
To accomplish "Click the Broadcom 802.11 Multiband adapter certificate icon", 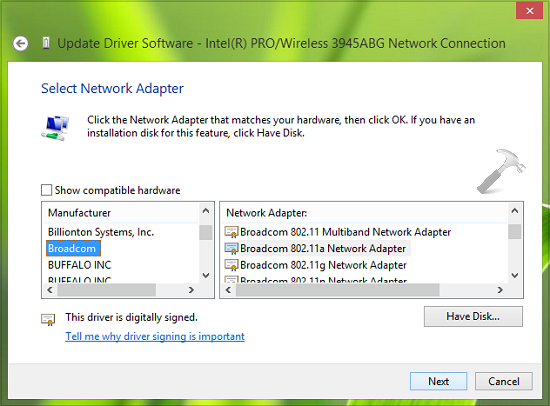I will click(231, 232).
